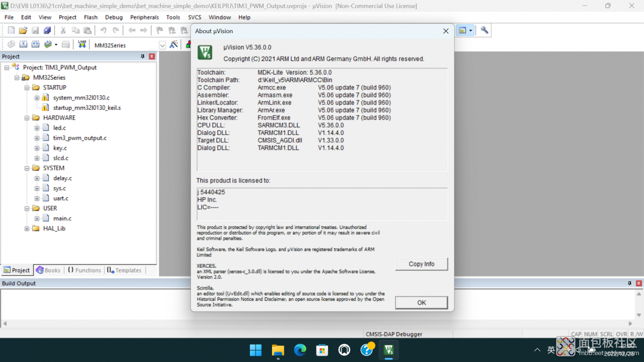This screenshot has width=644, height=362.
Task: Open the Flash menu
Action: 91,17
